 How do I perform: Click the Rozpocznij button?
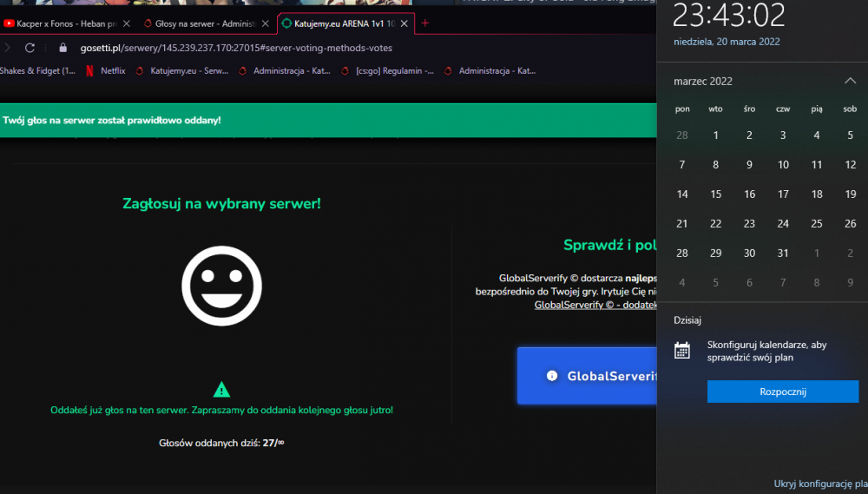click(783, 392)
